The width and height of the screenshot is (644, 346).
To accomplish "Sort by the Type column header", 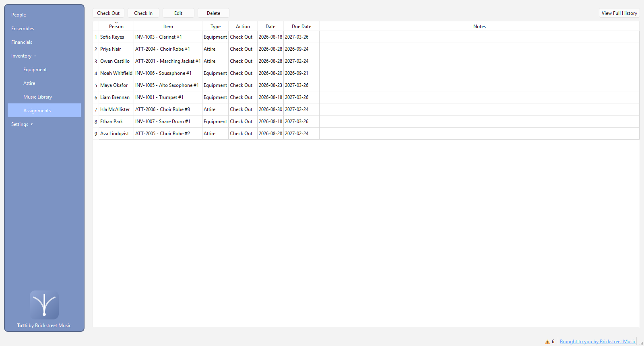I will [215, 26].
